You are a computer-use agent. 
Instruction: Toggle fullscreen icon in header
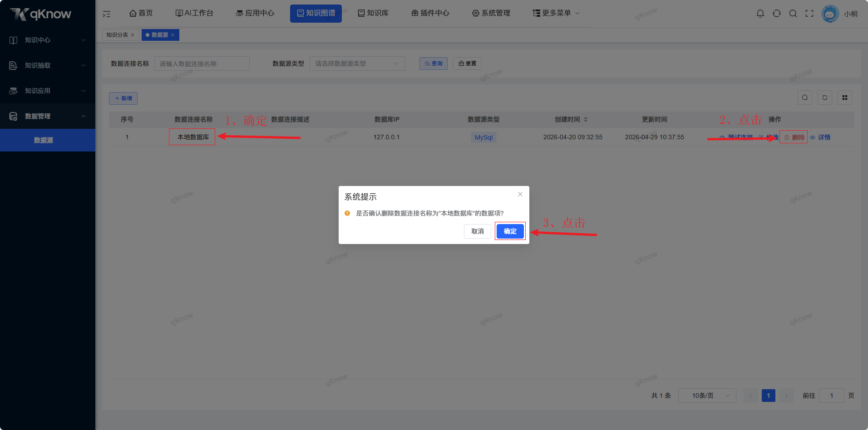pyautogui.click(x=809, y=14)
